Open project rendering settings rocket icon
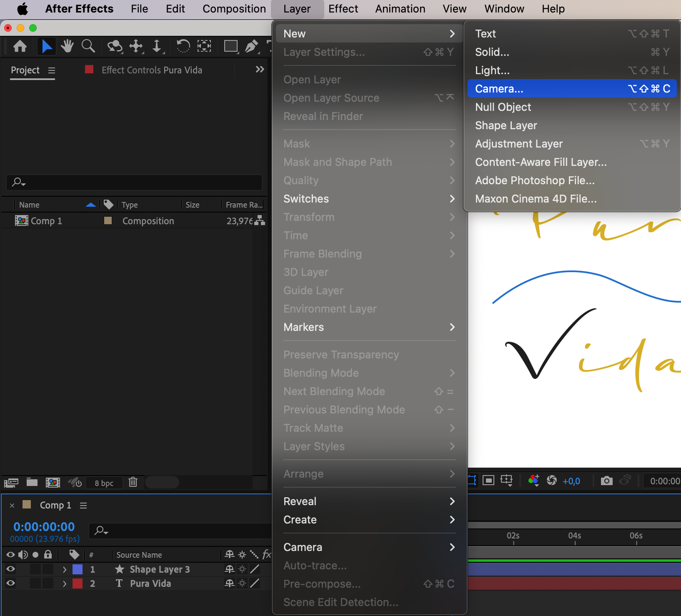Screen dimensions: 681x616 pos(75,483)
